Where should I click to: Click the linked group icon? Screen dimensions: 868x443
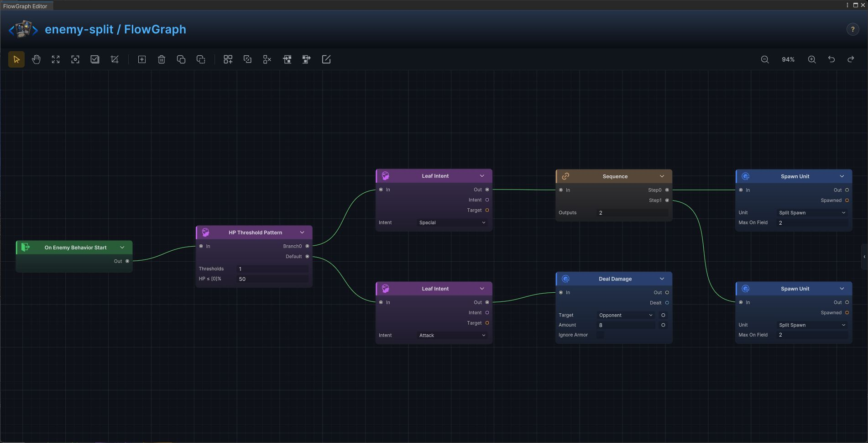coord(247,59)
